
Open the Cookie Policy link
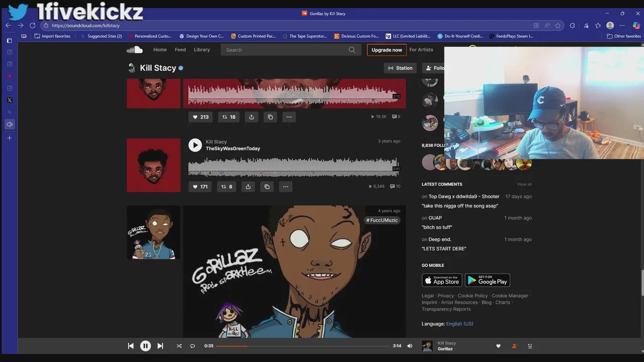[472, 296]
